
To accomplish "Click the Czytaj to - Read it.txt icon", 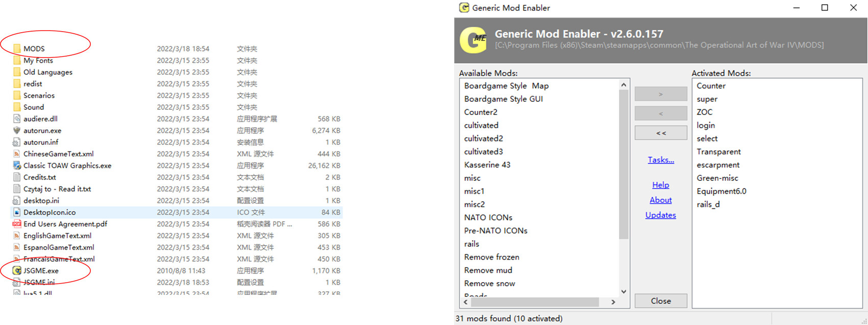I will 17,189.
